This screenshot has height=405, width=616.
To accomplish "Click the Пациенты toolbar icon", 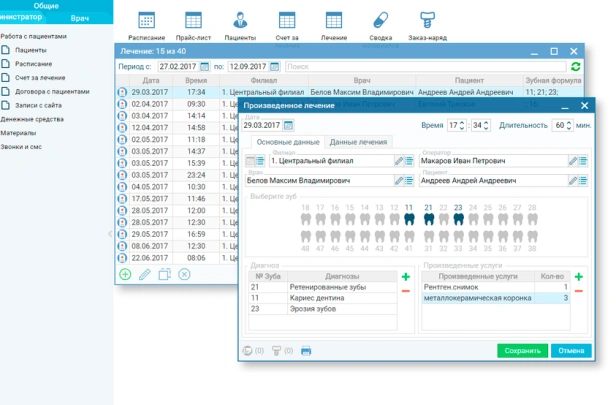I will pos(239,23).
